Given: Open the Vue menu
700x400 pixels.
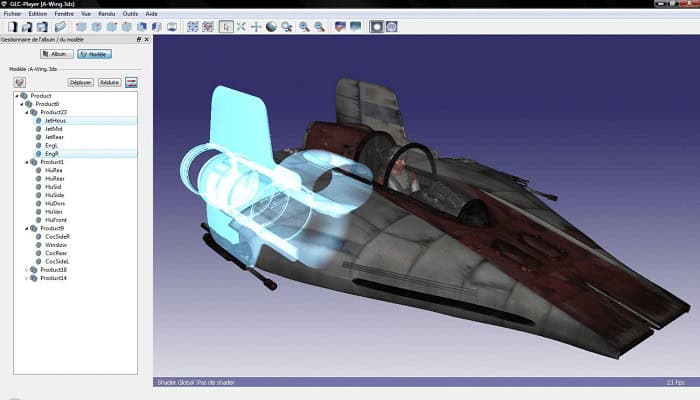Looking at the screenshot, I should 86,14.
